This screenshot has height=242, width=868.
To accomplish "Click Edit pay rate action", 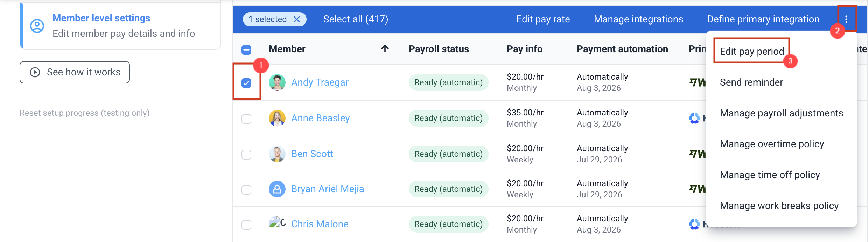I will click(543, 19).
